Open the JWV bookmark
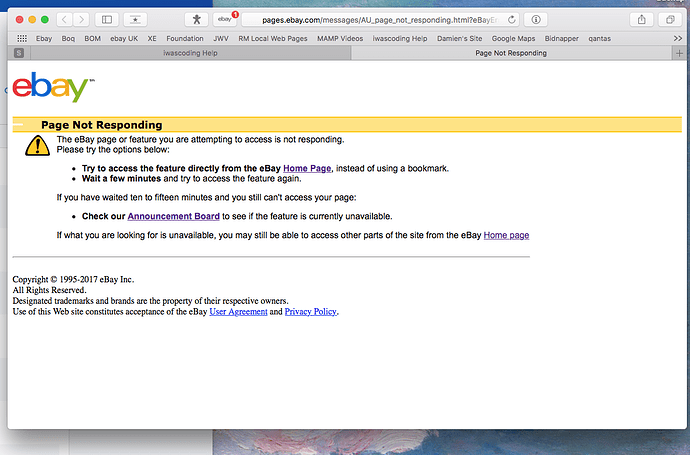Viewport: 690px width, 455px height. [x=221, y=38]
